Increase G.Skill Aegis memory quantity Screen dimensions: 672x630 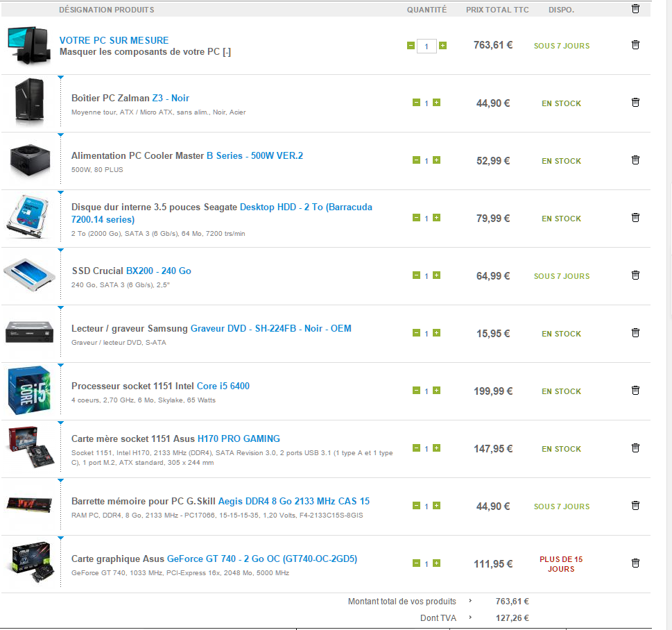[436, 506]
